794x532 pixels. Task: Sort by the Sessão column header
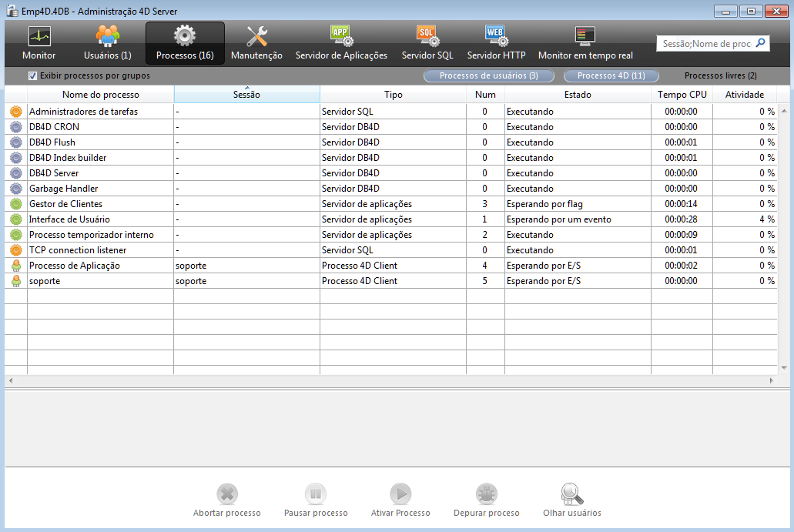(x=246, y=95)
